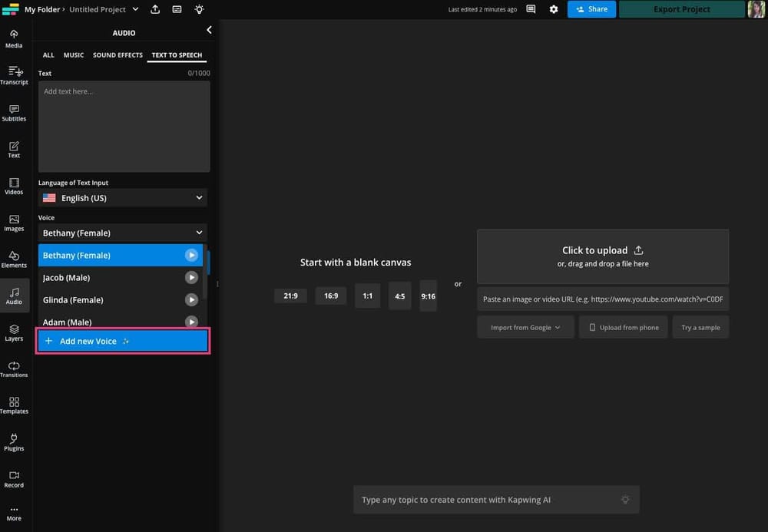Image resolution: width=768 pixels, height=532 pixels.
Task: Open the Transcript panel
Action: 14,74
